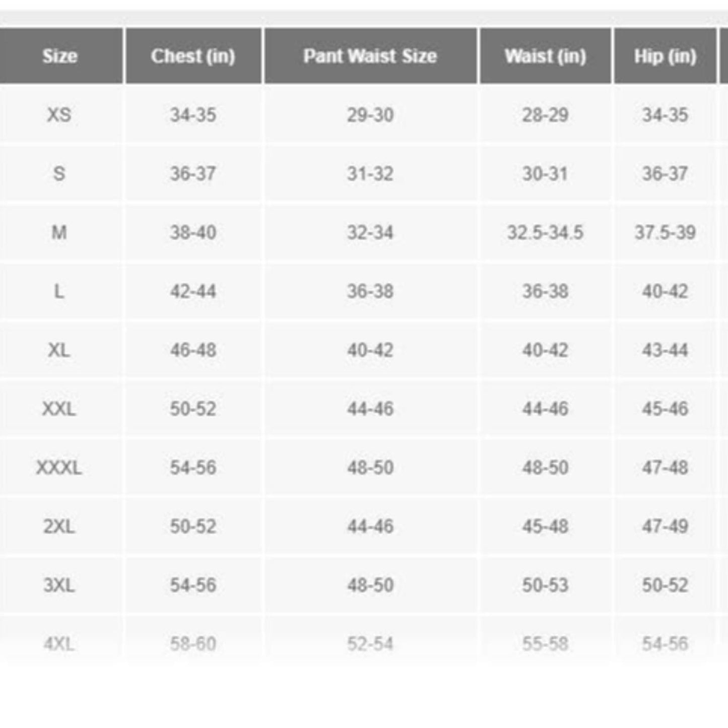
Task: Click the 29-30 pant waist cell
Action: [x=370, y=115]
